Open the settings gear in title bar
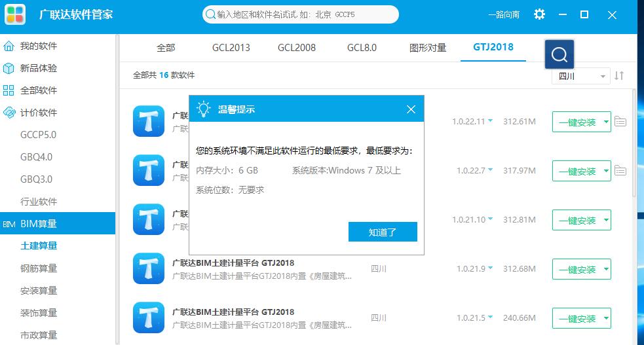This screenshot has width=644, height=345. click(x=539, y=14)
